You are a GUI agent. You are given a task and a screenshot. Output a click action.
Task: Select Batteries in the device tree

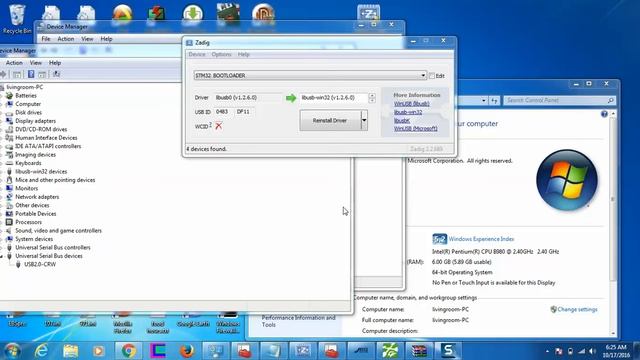(x=26, y=96)
